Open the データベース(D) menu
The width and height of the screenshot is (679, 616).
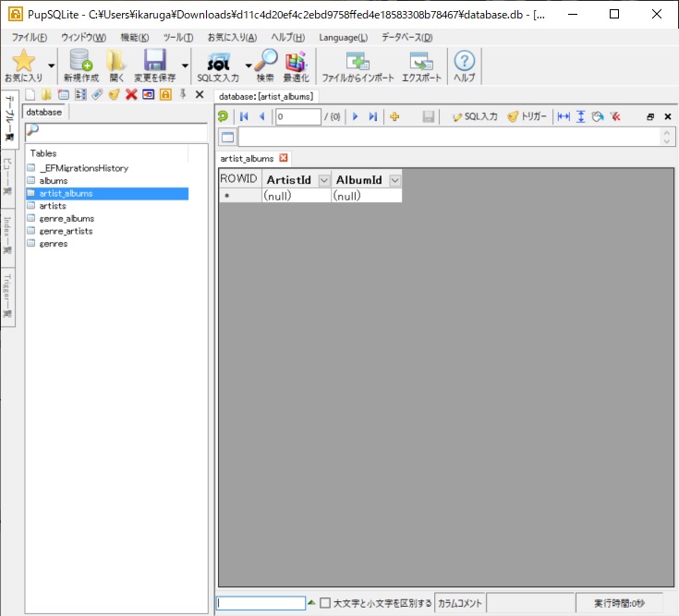tap(407, 38)
